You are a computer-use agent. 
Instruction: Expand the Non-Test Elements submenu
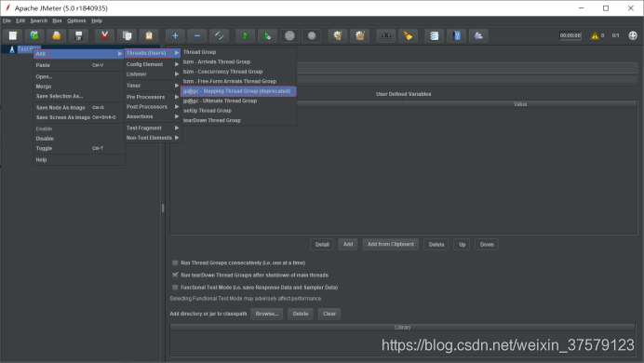coord(153,138)
